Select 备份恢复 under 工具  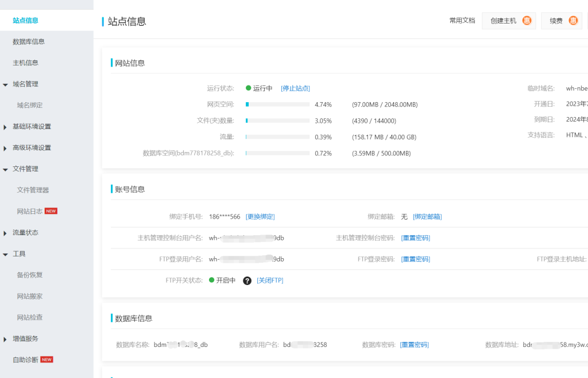(30, 275)
